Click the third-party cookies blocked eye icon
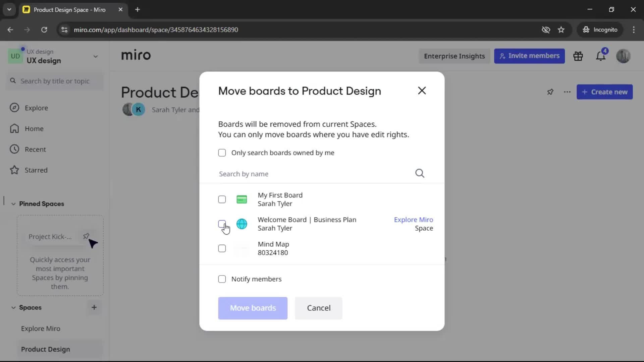 click(546, 30)
